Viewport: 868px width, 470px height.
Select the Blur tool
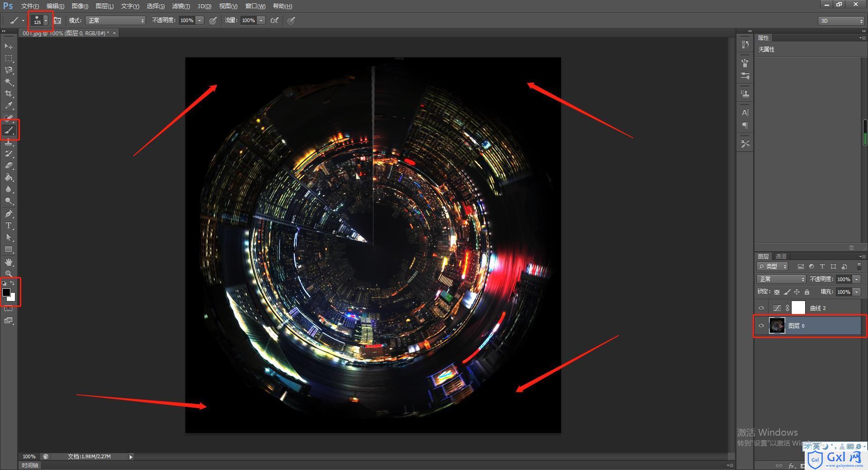(x=9, y=189)
